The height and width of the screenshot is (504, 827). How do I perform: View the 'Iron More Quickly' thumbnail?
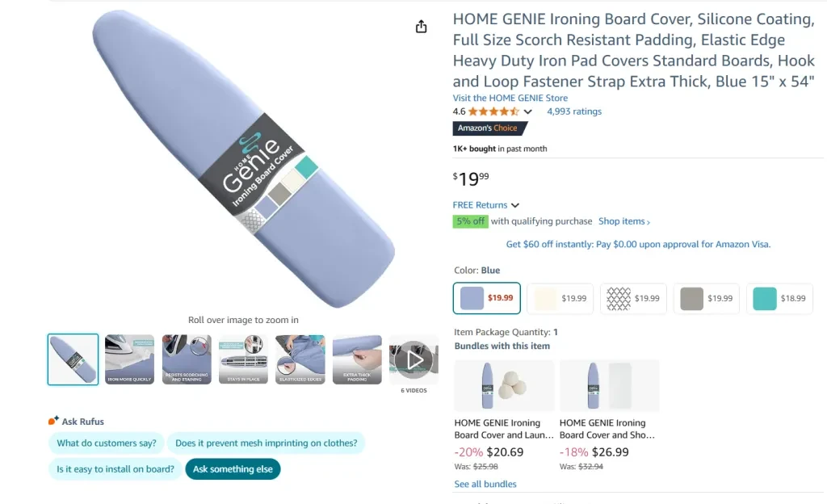click(x=130, y=359)
